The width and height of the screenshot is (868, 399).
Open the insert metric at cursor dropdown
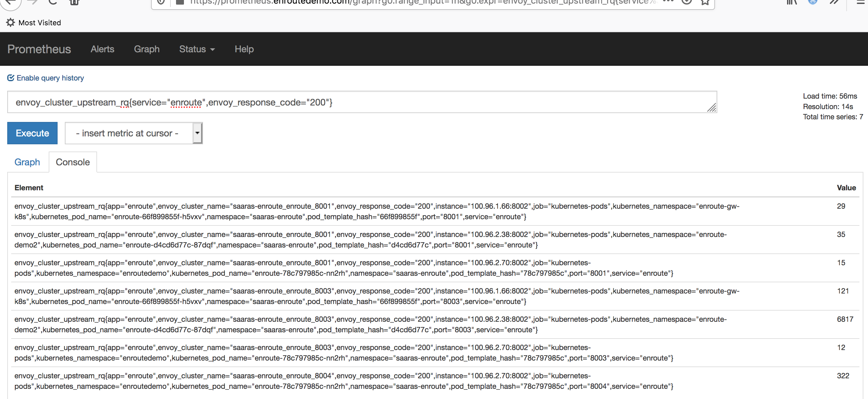[x=134, y=133]
